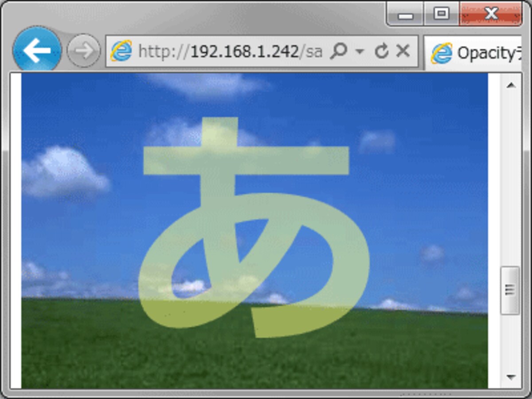Focus the URL field showing 192.168.1.242
The width and height of the screenshot is (532, 399).
point(230,52)
